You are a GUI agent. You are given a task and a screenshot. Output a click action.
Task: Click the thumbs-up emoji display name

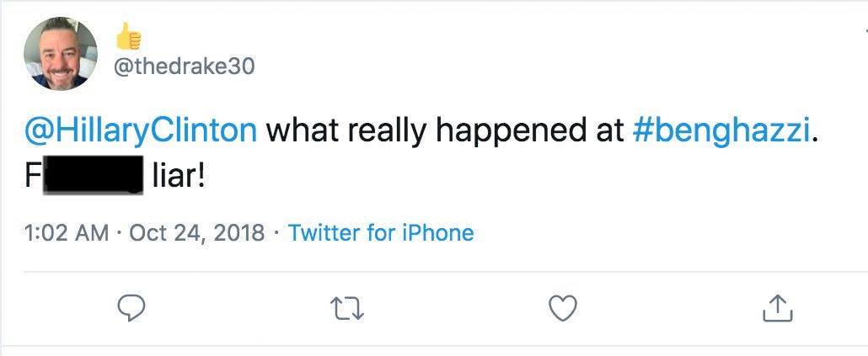128,35
